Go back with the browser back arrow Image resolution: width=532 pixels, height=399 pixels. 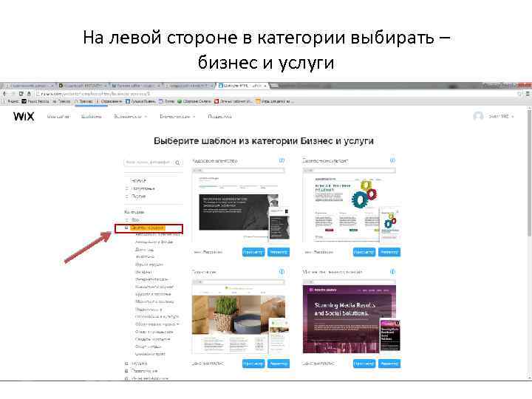(4, 94)
